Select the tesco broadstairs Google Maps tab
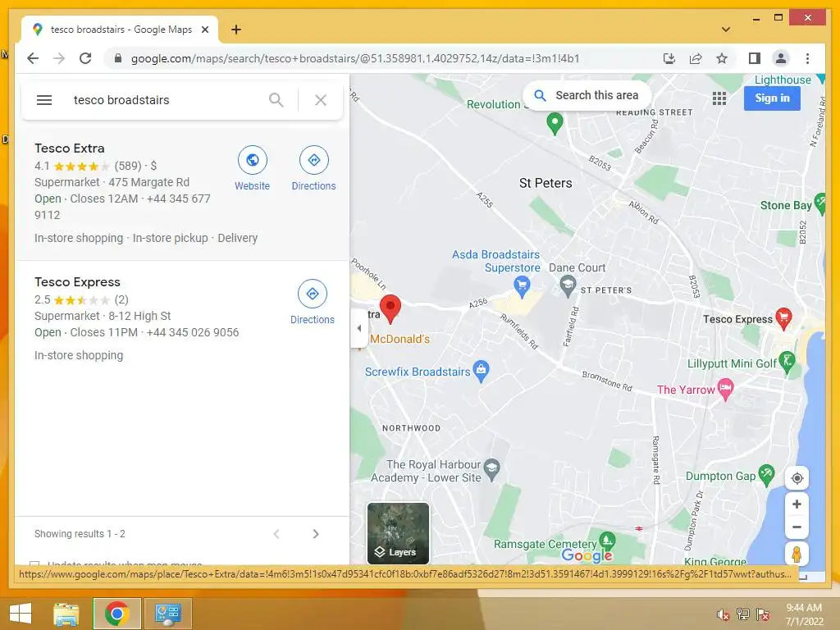840x630 pixels. pos(121,30)
